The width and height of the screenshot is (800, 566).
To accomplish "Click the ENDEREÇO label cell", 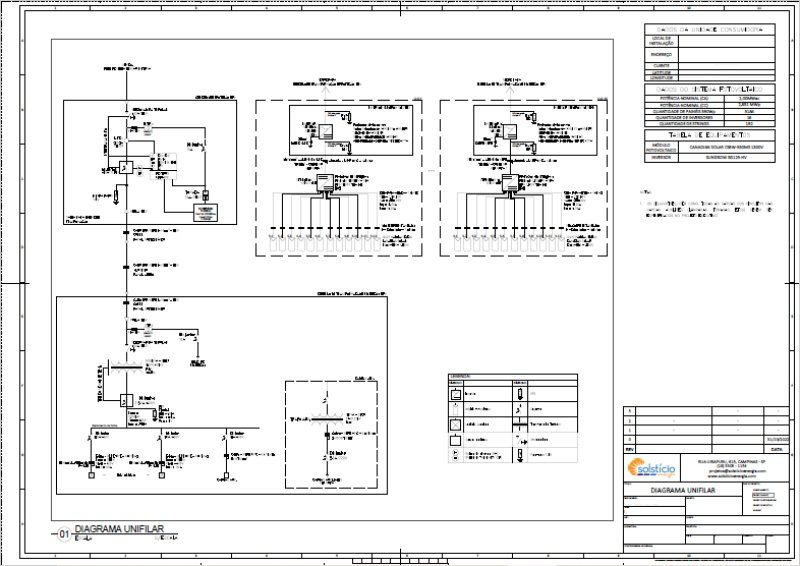I will [662, 55].
